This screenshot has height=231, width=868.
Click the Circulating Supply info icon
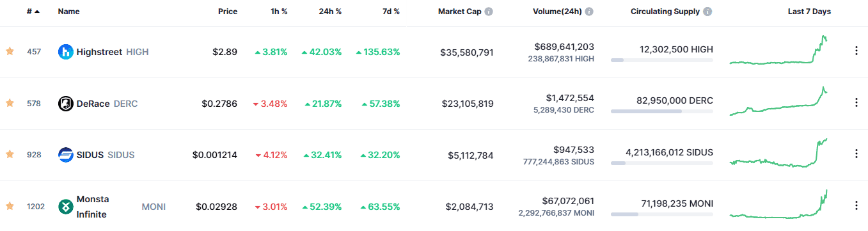[x=708, y=12]
